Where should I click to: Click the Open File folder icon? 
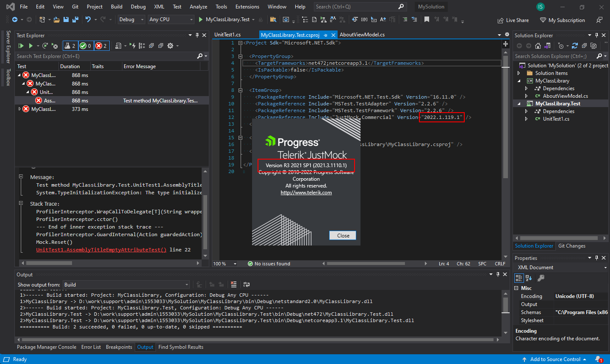56,19
